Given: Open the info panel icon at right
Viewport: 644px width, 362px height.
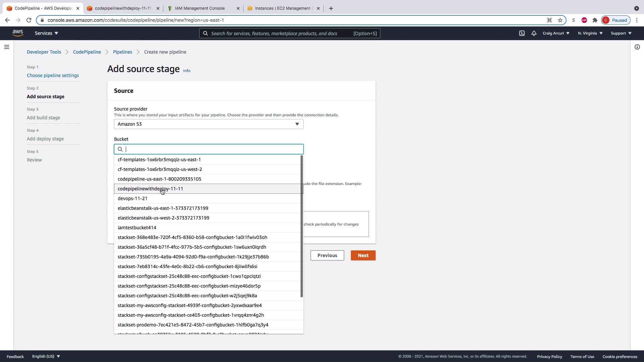Looking at the screenshot, I should coord(637,47).
